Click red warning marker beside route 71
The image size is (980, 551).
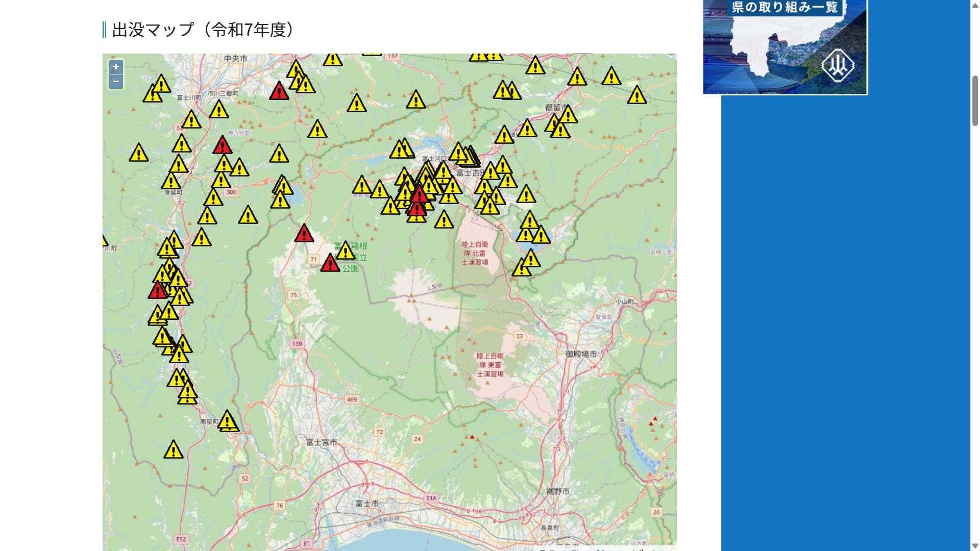(330, 264)
